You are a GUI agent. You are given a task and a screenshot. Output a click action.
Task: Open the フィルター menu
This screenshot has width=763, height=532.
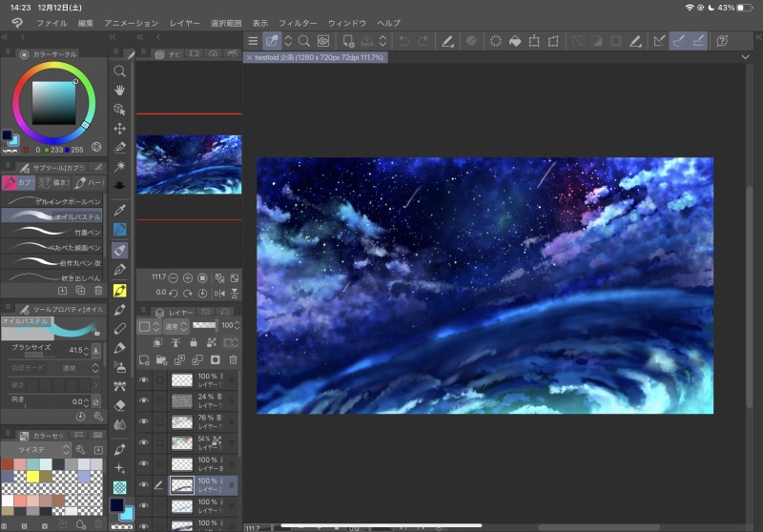pyautogui.click(x=299, y=22)
